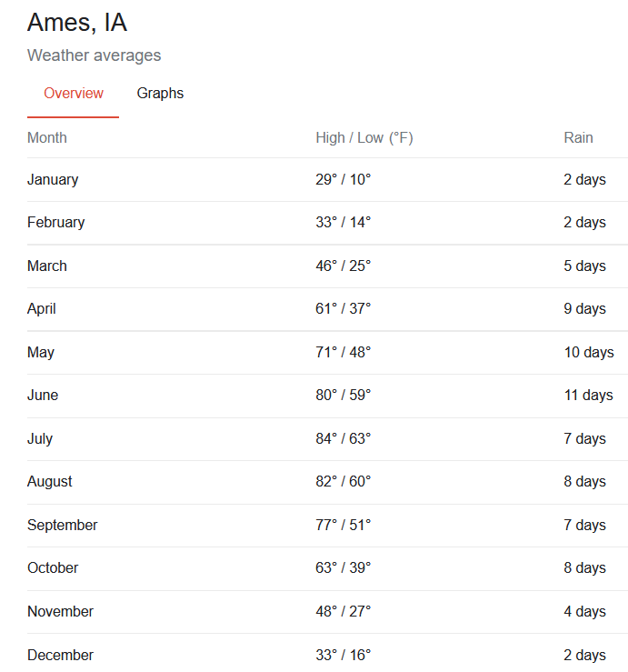Select the January row label
The image size is (628, 672).
pyautogui.click(x=53, y=180)
